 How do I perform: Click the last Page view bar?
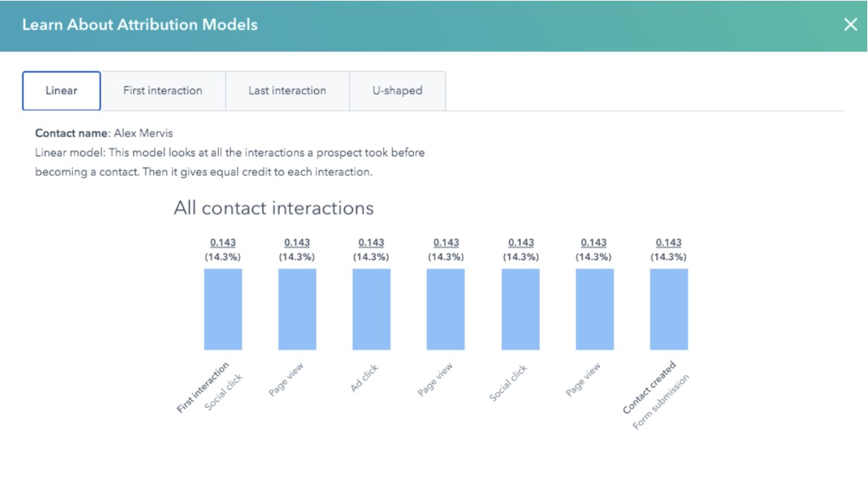click(x=594, y=309)
